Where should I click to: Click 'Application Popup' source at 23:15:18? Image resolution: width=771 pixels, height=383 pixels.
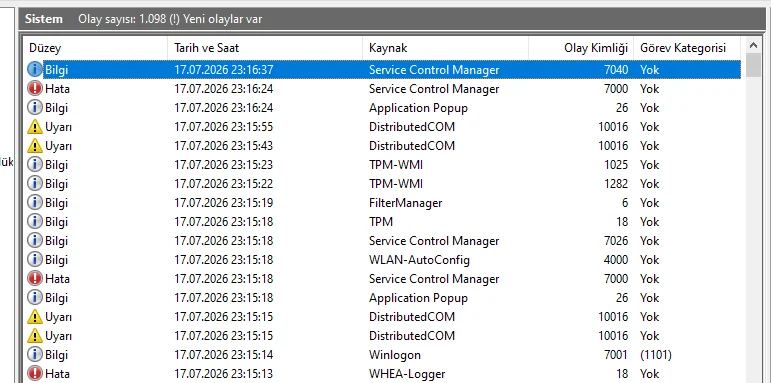(418, 298)
